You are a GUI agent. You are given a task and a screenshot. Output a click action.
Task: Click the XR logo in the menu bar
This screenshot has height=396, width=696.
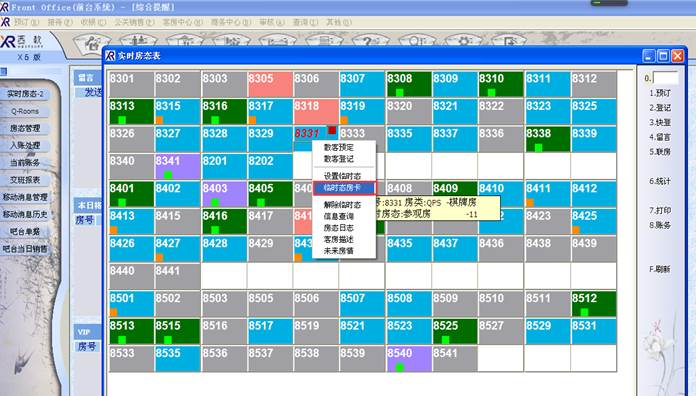(x=5, y=21)
